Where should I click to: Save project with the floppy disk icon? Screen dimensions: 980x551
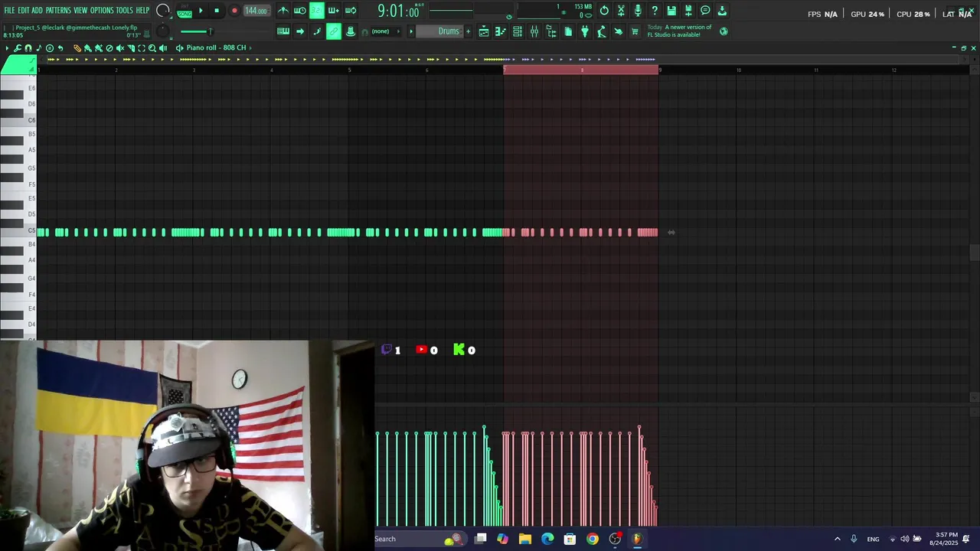point(671,11)
